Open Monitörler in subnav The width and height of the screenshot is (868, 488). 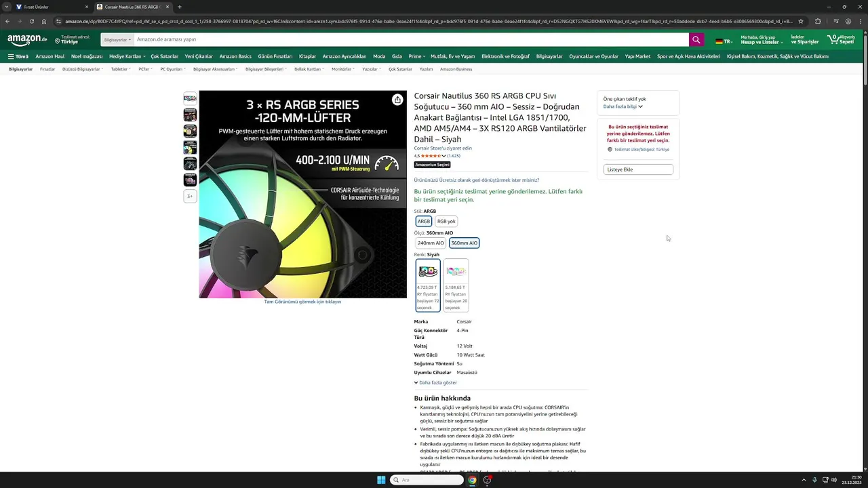[x=342, y=69]
